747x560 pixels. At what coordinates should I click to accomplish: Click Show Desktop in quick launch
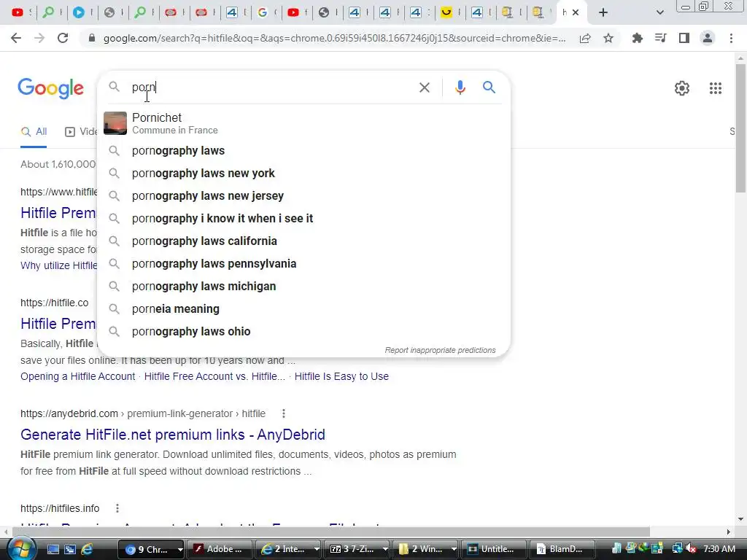click(x=53, y=549)
